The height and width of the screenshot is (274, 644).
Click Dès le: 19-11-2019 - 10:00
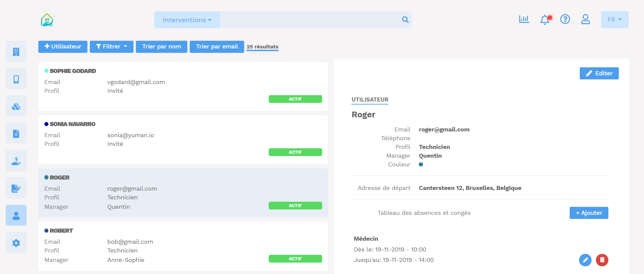click(x=390, y=249)
